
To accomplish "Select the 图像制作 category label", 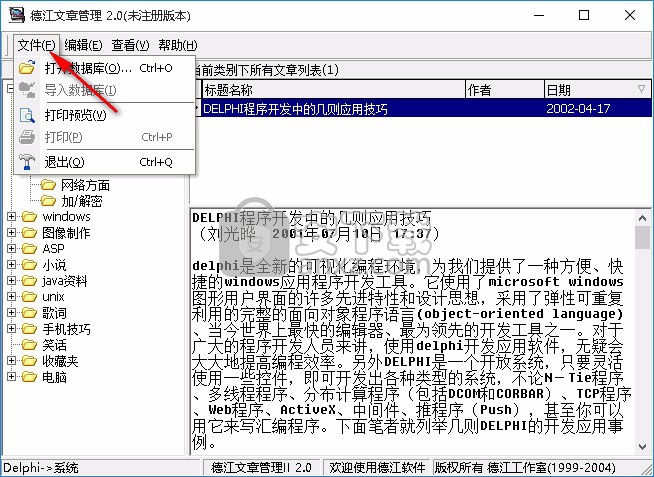I will (x=66, y=233).
